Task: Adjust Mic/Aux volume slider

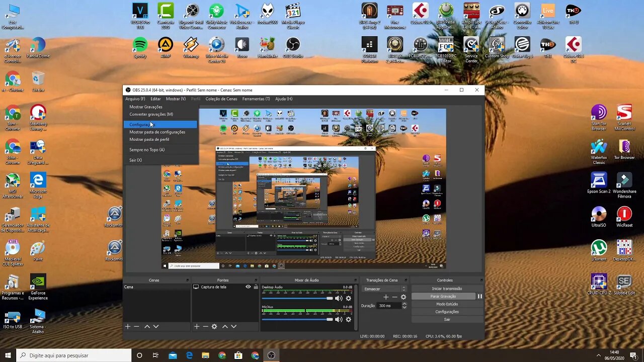Action: [x=297, y=319]
